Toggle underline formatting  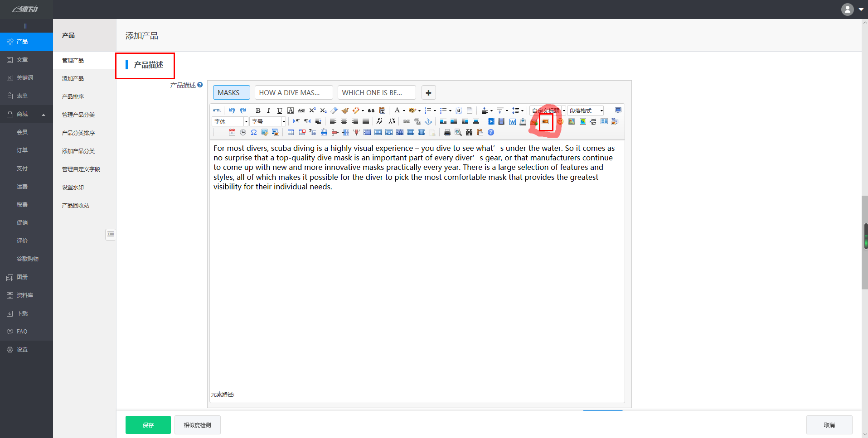pyautogui.click(x=280, y=111)
